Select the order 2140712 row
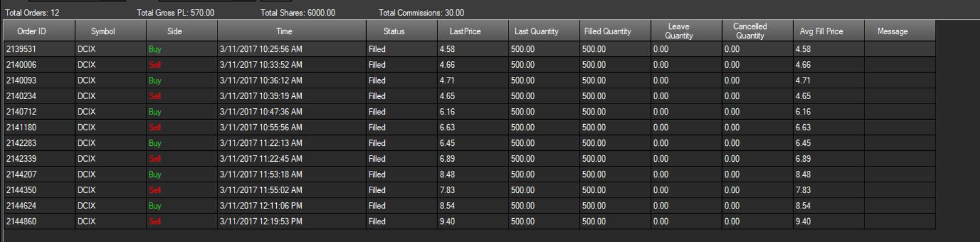Screen dimensions: 980x242 [x=21, y=112]
